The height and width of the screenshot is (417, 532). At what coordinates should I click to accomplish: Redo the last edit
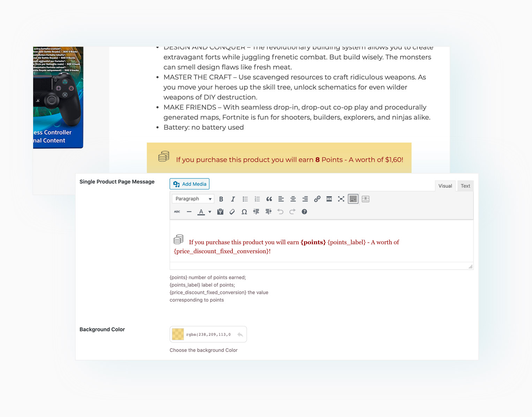(x=292, y=212)
